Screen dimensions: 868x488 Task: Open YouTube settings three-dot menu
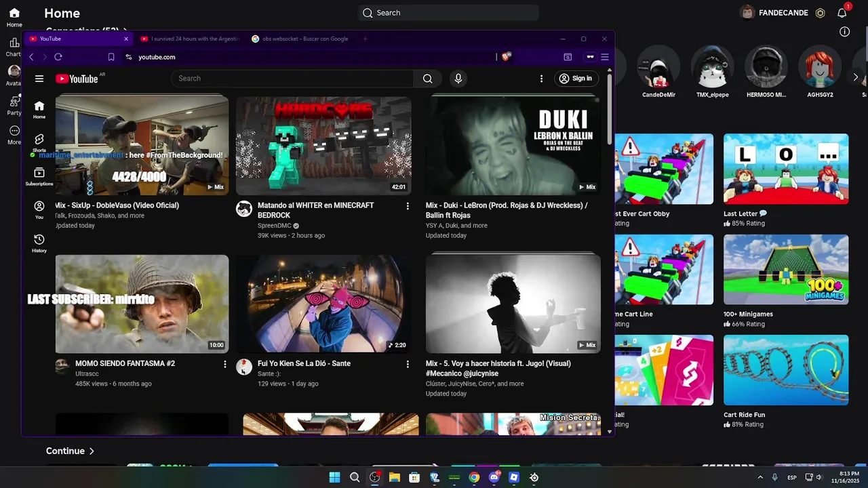point(541,79)
